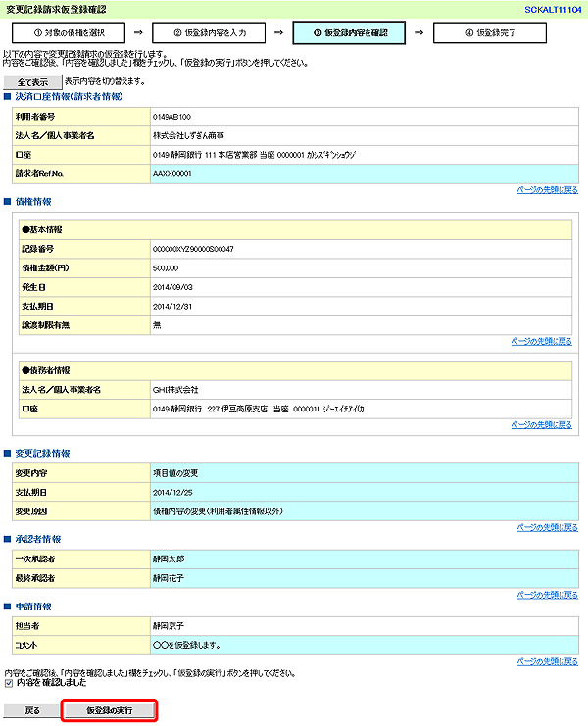Screen dimensions: 588x726
Task: Click the 全て表示 button
Action: tap(32, 82)
